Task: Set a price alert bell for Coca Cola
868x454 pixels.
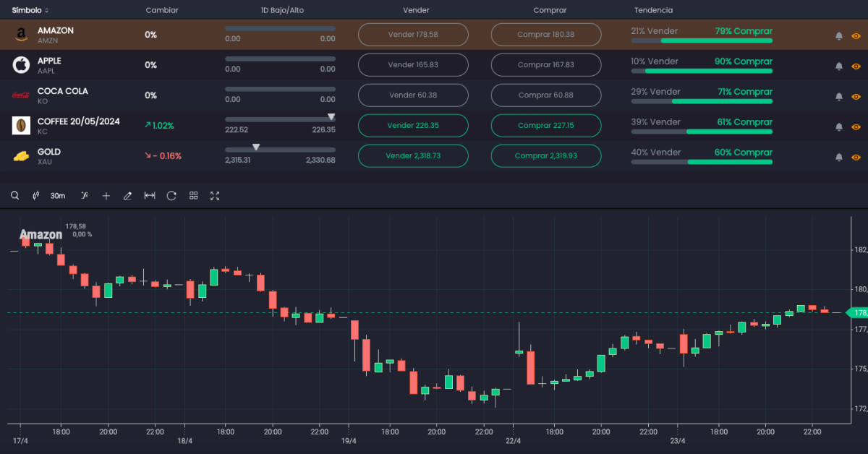Action: point(839,95)
